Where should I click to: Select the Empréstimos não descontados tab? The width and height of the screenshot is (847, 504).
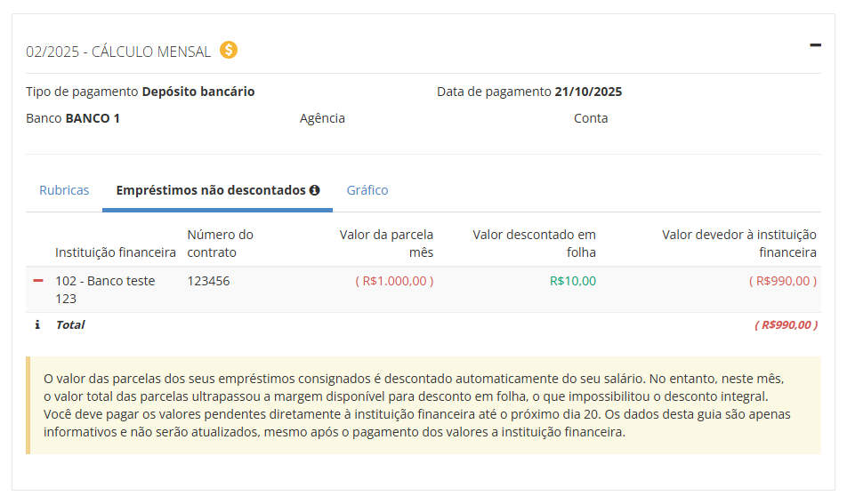click(211, 190)
